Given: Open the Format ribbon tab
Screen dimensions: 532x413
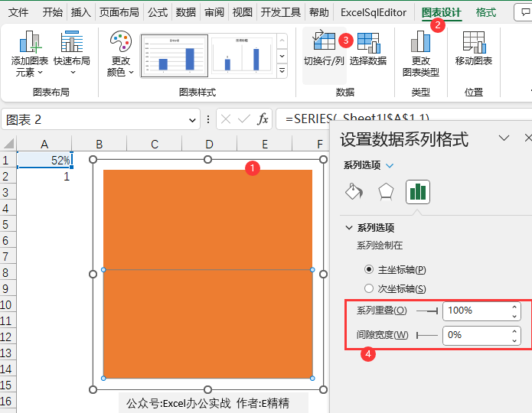Looking at the screenshot, I should tap(485, 12).
